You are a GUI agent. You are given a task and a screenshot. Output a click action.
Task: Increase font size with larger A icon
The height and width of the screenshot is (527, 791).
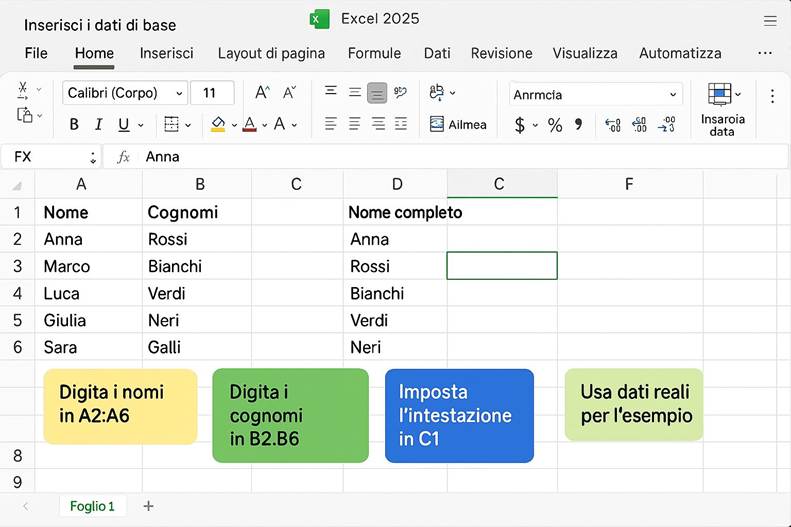coord(262,93)
